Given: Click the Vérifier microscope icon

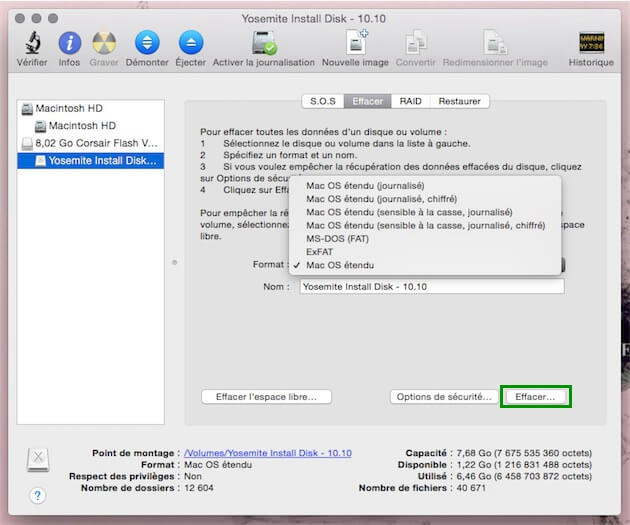Looking at the screenshot, I should [32, 42].
